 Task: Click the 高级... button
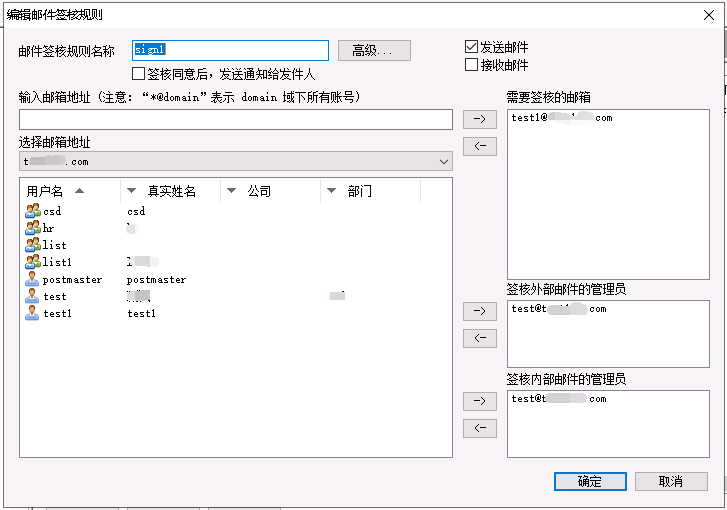click(374, 50)
